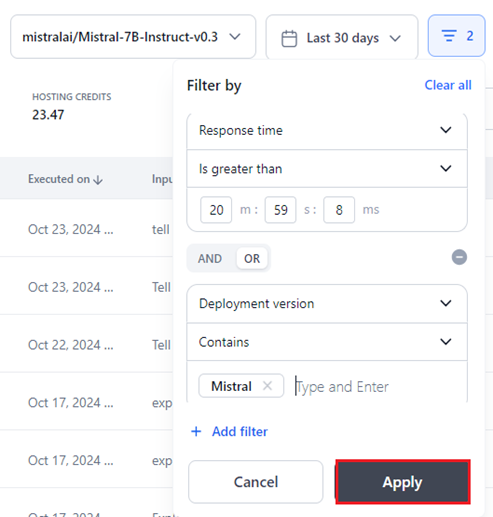Click Clear all link
This screenshot has width=493, height=517.
coord(448,85)
